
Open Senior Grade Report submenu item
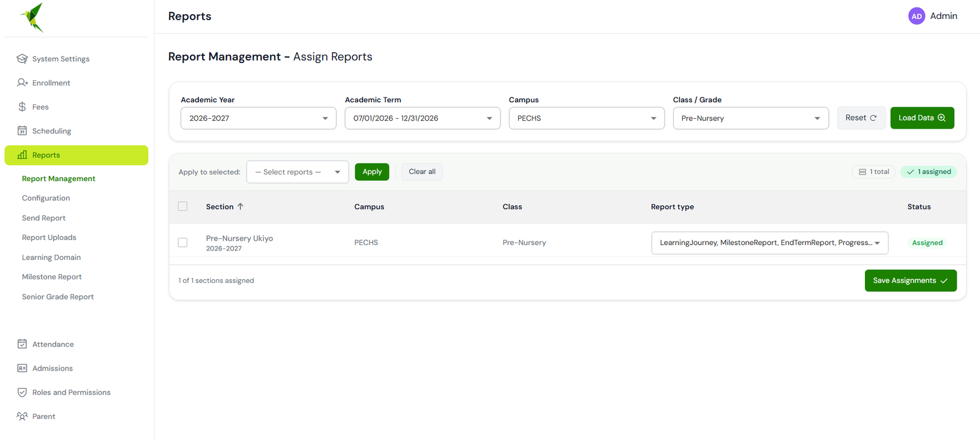(x=58, y=296)
